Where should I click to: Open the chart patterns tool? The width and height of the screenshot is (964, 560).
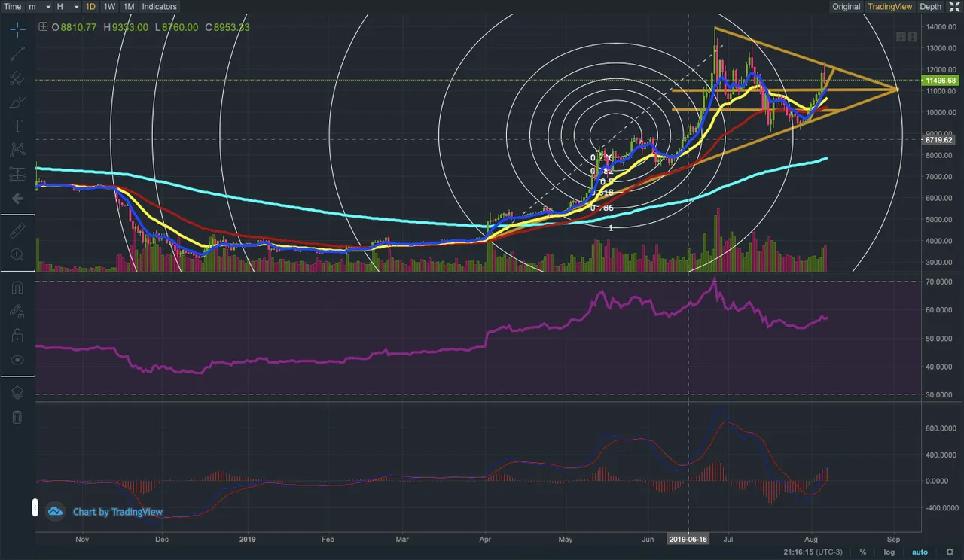click(17, 150)
